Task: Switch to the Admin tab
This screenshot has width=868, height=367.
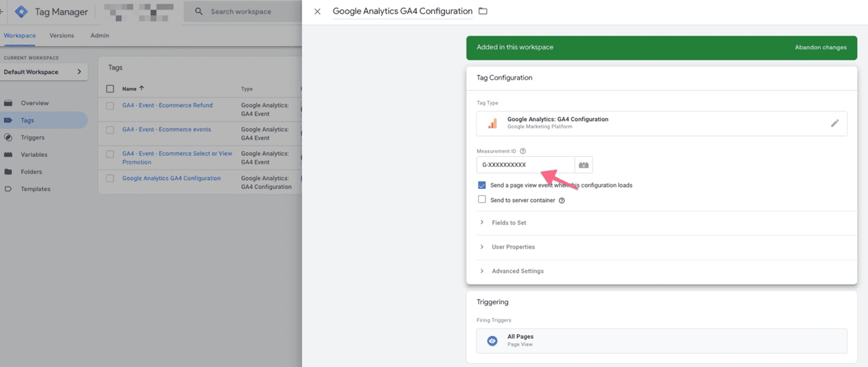Action: coord(100,36)
